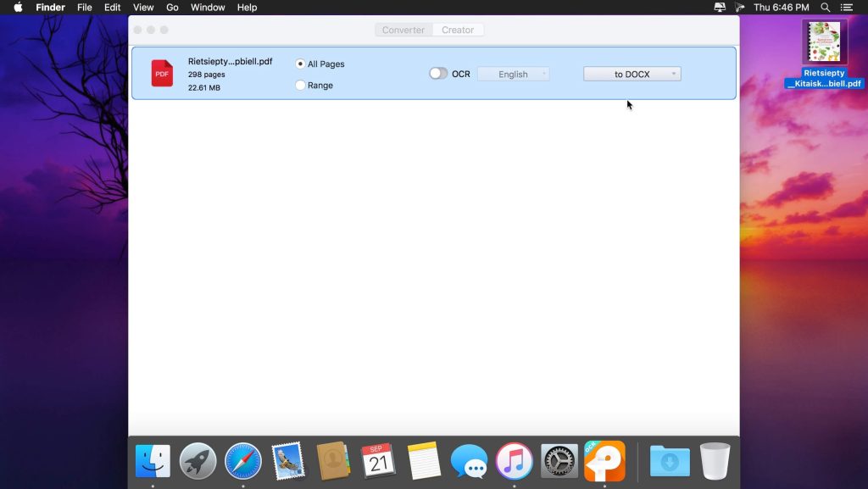Expand the 'to DOCX' format dropdown

(x=632, y=74)
